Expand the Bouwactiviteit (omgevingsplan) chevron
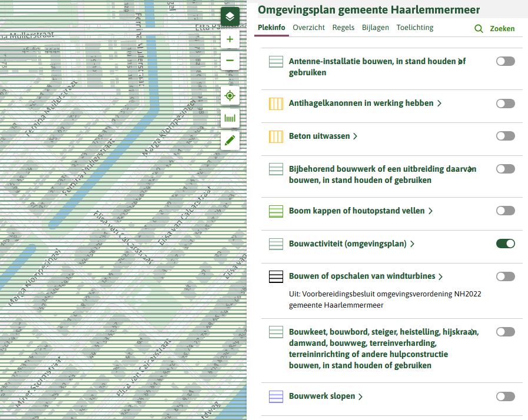This screenshot has height=420, width=528. point(412,244)
